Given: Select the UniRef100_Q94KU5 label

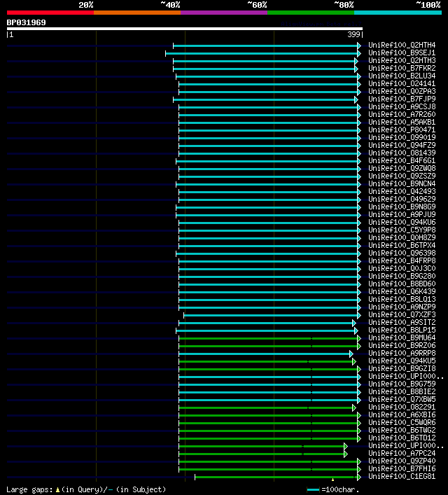Looking at the screenshot, I should [402, 361].
